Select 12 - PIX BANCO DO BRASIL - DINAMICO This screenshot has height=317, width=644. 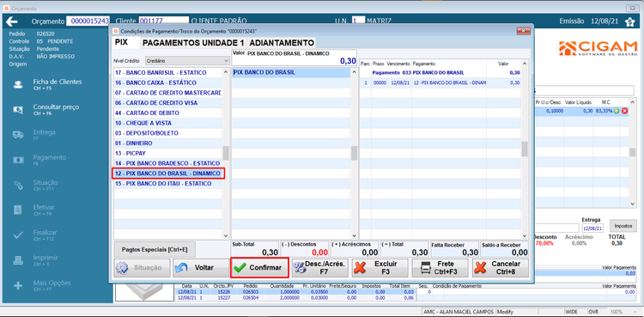point(168,174)
